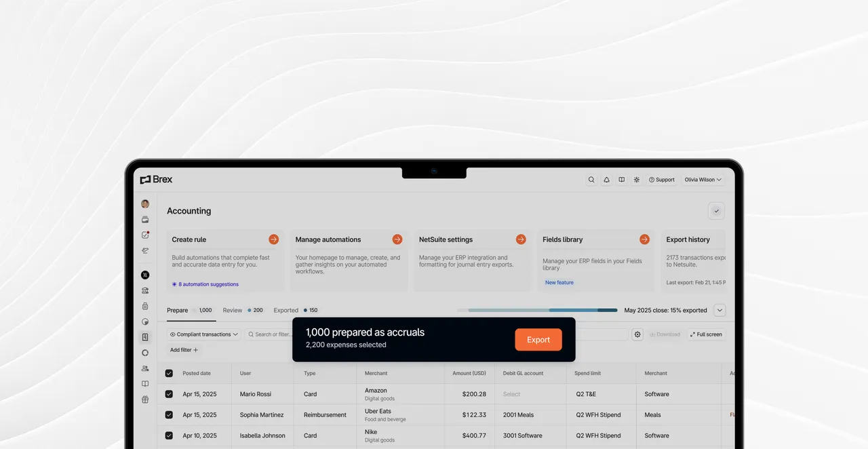Click the Search or filter field
The image size is (868, 449).
tap(269, 334)
